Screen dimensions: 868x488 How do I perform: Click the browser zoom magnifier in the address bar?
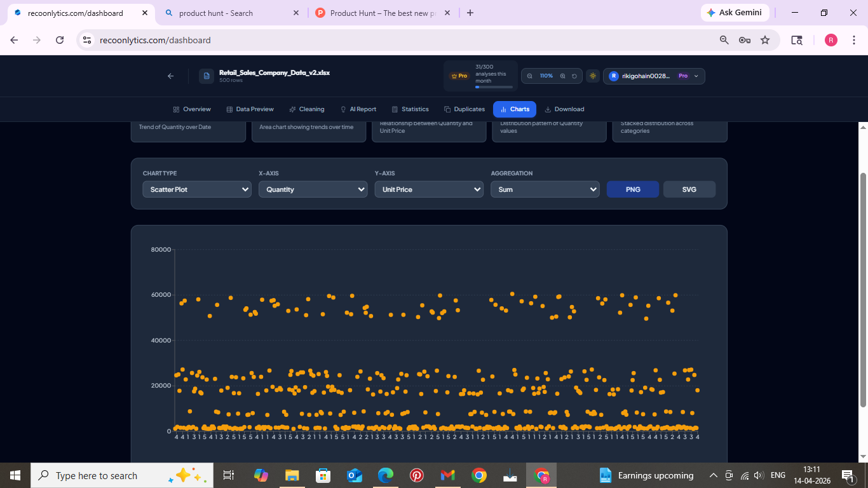click(x=724, y=40)
